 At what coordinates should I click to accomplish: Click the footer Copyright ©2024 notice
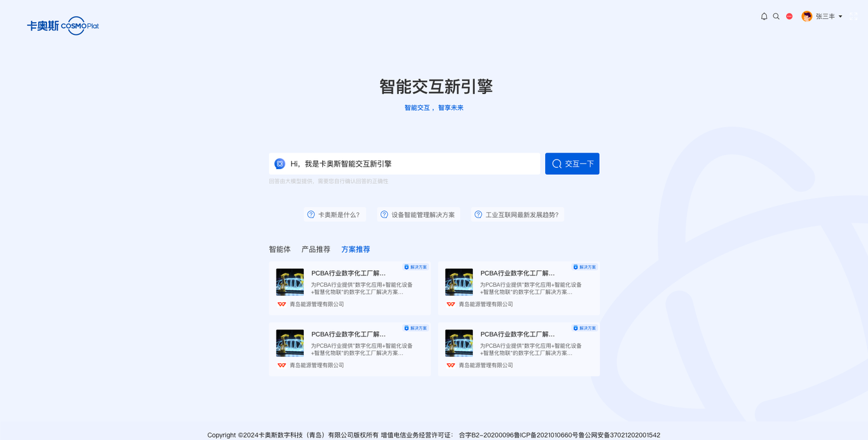(x=434, y=435)
